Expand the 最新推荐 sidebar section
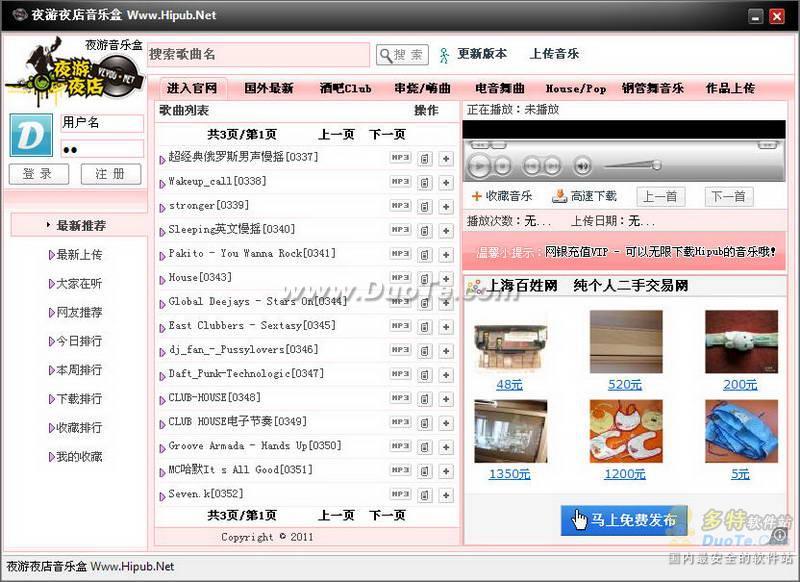Image resolution: width=800 pixels, height=582 pixels. click(80, 226)
